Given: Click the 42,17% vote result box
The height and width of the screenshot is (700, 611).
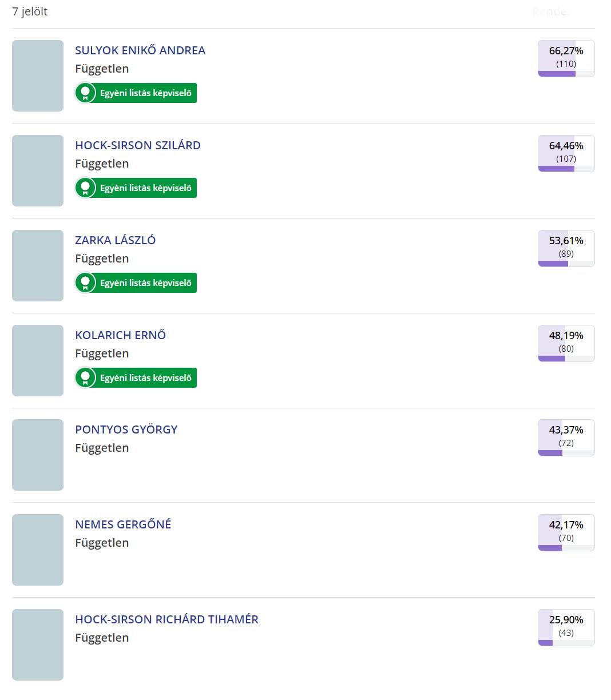Looking at the screenshot, I should coord(566,532).
